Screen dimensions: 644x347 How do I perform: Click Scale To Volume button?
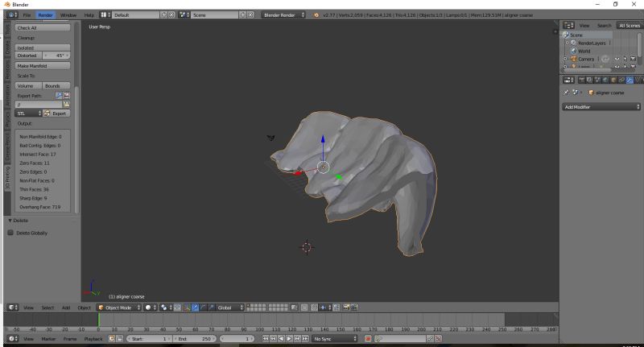coord(29,86)
